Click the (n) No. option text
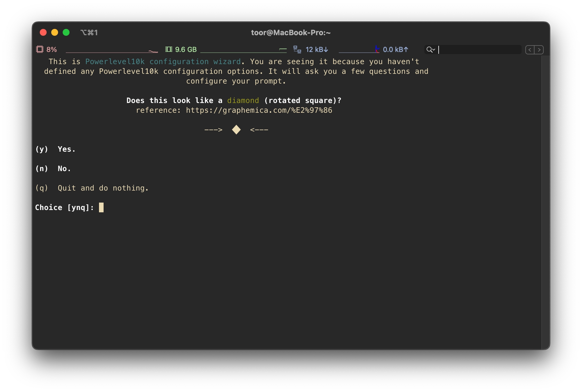This screenshot has height=392, width=582. (53, 169)
